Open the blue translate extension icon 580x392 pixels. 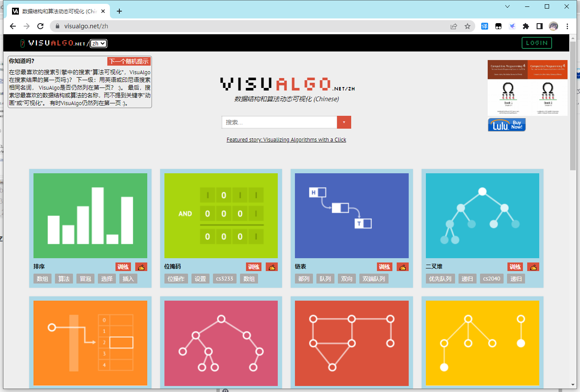[485, 26]
